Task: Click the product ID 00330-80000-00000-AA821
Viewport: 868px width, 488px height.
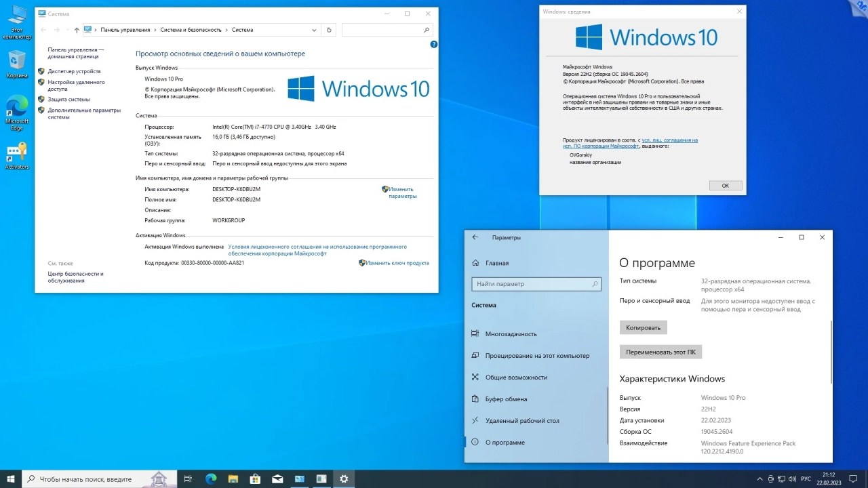Action: 212,263
